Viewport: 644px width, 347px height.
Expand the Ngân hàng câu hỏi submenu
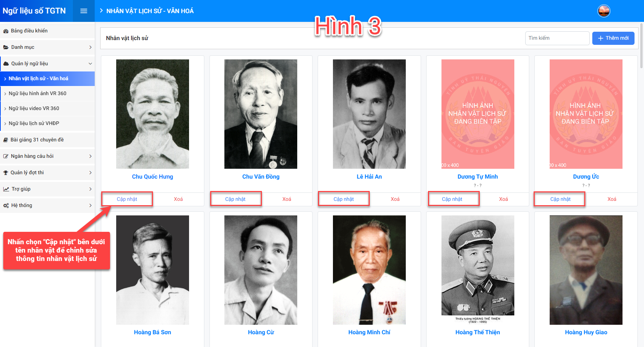coord(90,156)
